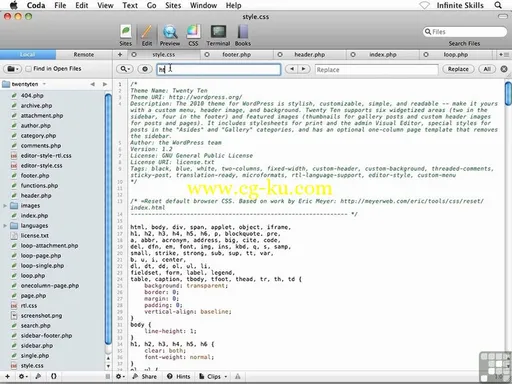This screenshot has height=384, width=512.
Task: Click the Spotlight magnifier in menu bar
Action: point(498,5)
